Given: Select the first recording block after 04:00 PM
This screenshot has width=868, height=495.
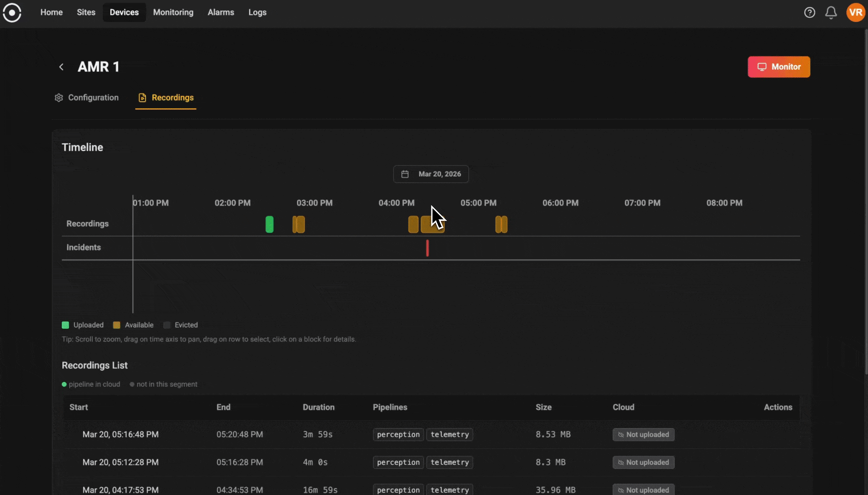Looking at the screenshot, I should [413, 225].
